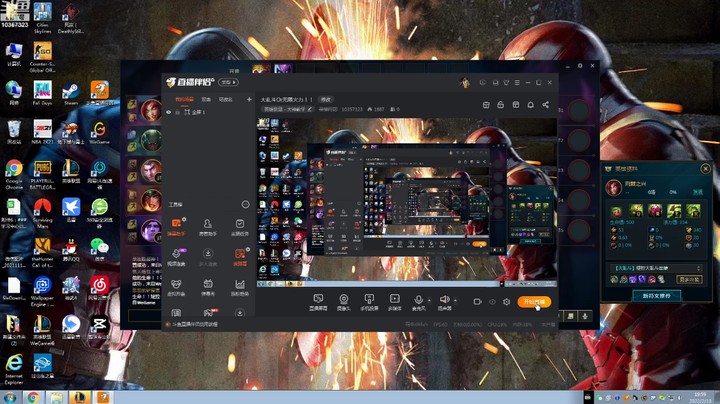
Task: Toggle the lock beside the full-screen source
Action: point(177,112)
